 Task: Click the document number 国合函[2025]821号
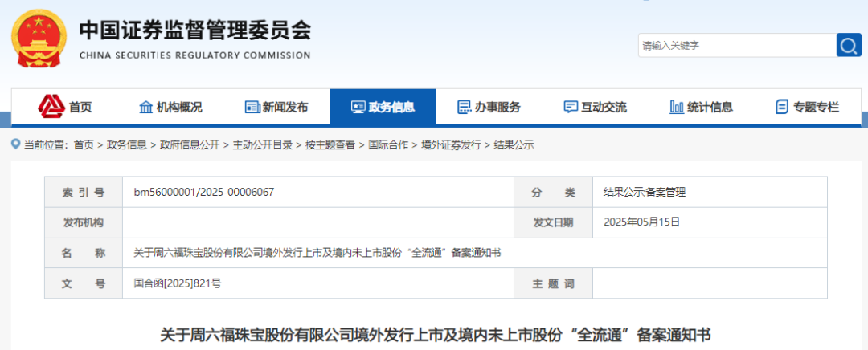click(x=178, y=283)
